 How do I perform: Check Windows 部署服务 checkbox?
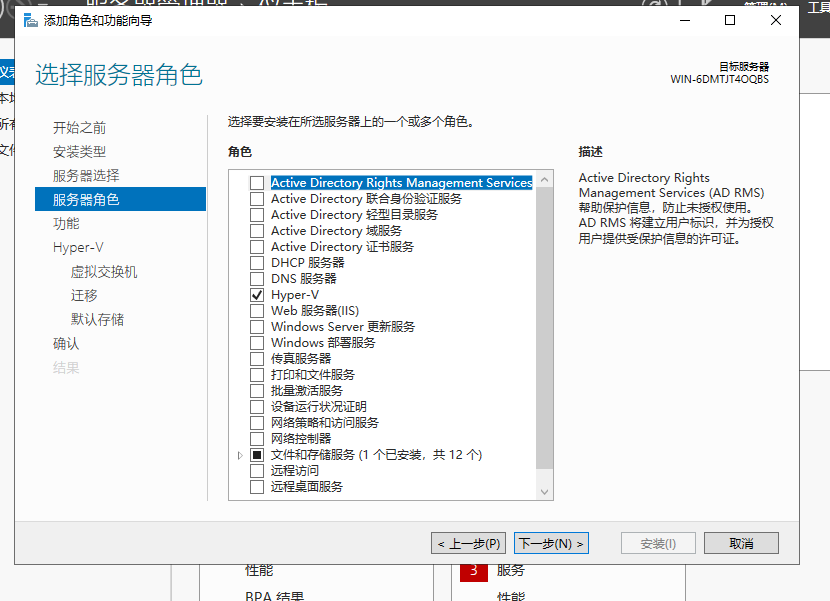tap(257, 343)
